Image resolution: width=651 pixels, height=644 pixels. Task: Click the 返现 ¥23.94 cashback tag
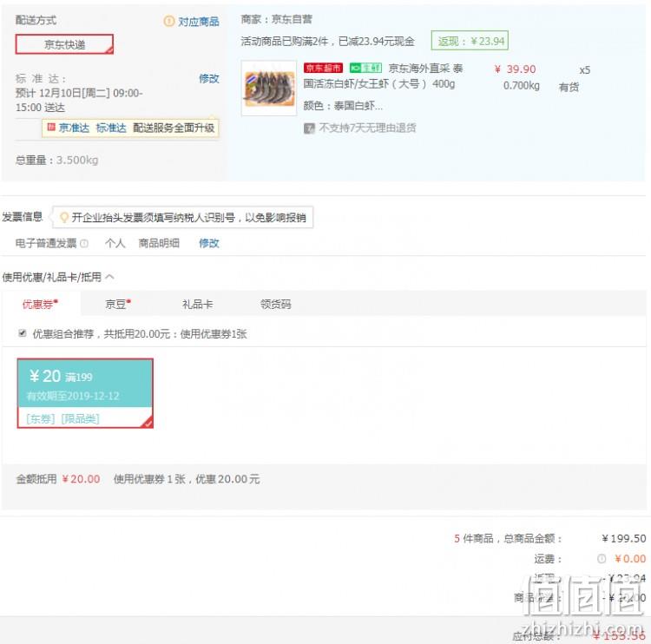coord(470,41)
